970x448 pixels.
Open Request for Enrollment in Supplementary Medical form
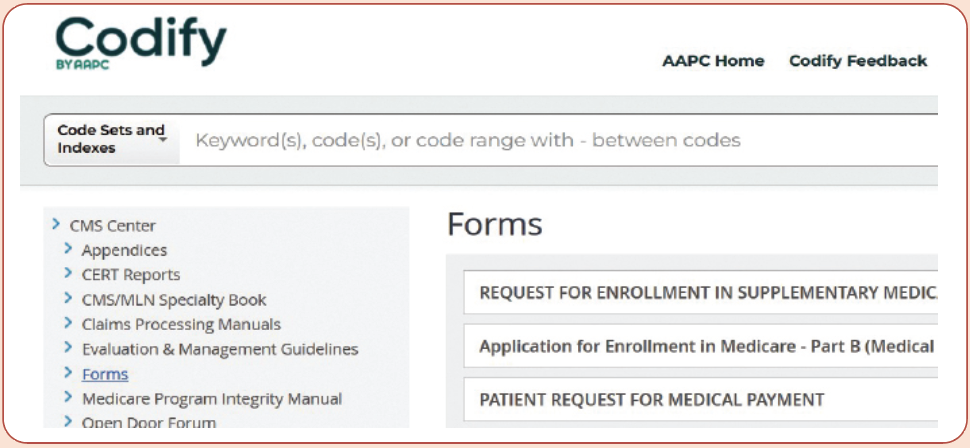click(x=700, y=292)
